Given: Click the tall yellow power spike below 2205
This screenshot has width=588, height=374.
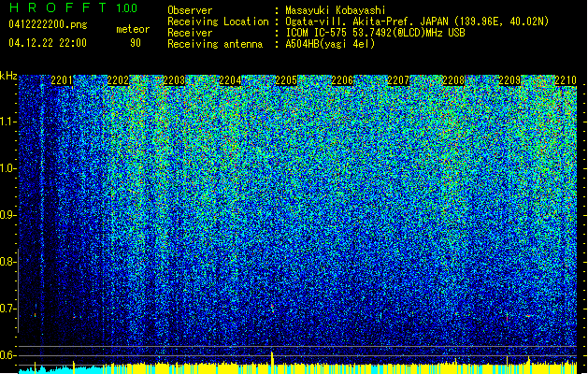Looking at the screenshot, I should (272, 362).
